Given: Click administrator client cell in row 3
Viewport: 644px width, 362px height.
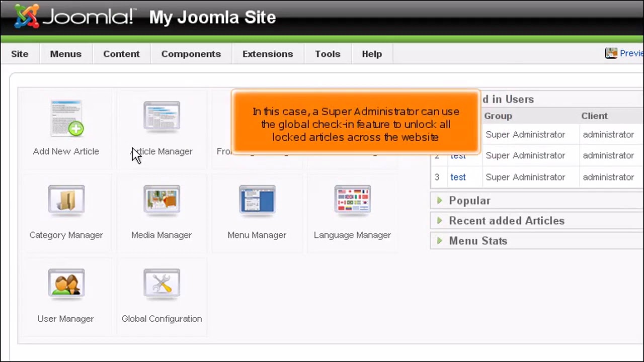Looking at the screenshot, I should [608, 177].
